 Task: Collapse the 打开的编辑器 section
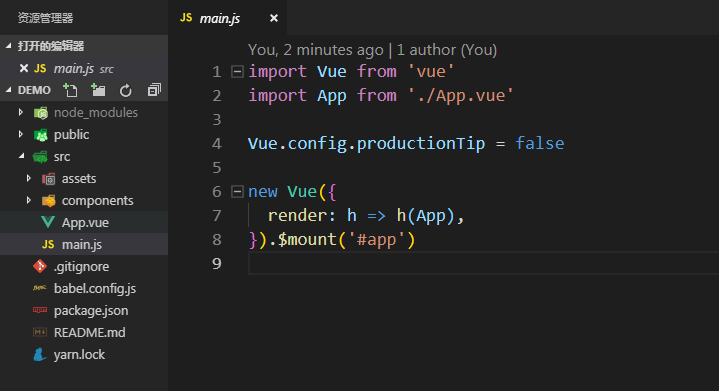coord(9,45)
